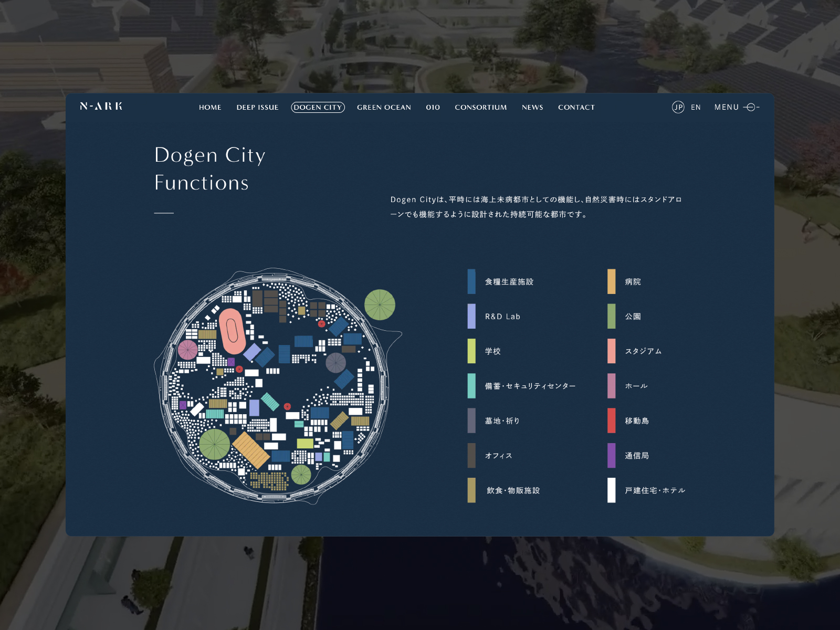Open the CONTACT link
The image size is (840, 630).
tap(576, 107)
